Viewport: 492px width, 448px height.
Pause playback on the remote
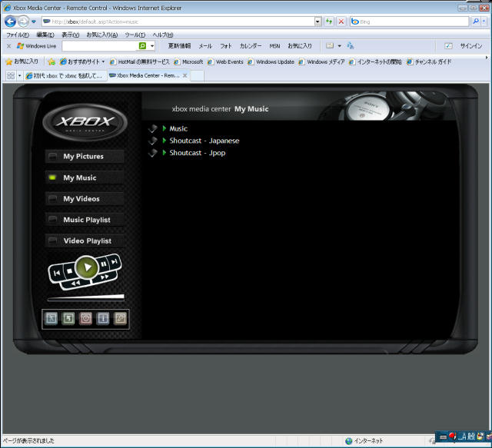(103, 264)
